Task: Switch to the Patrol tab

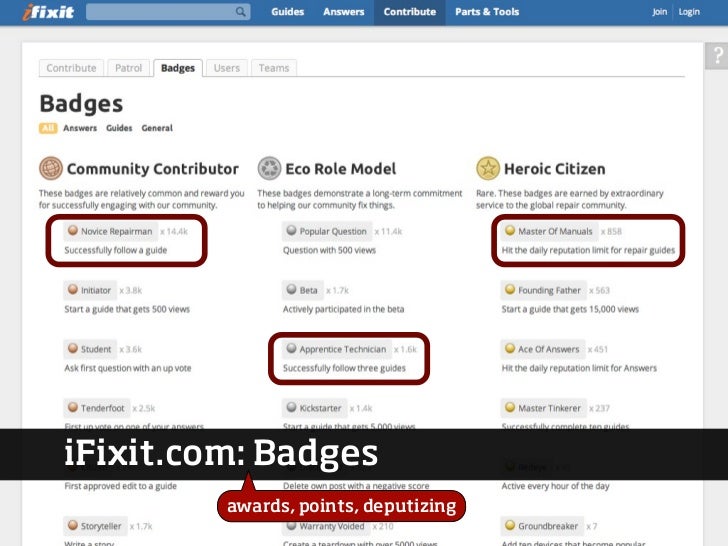Action: tap(128, 68)
